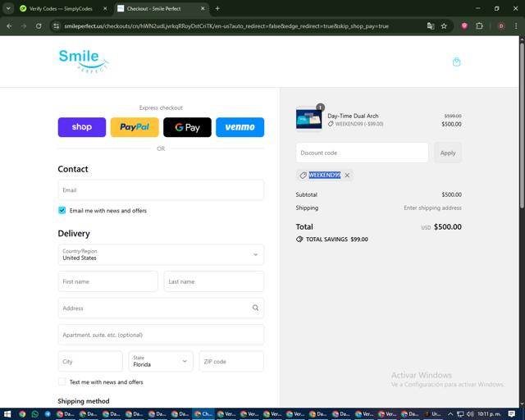This screenshot has height=420, width=525.
Task: Focus the First name field
Action: coord(107,281)
